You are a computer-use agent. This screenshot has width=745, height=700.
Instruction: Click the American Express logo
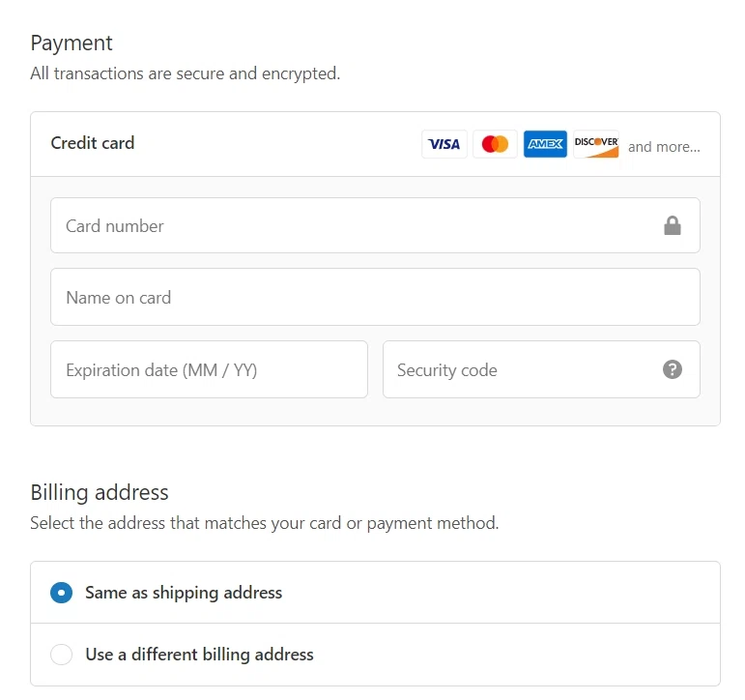coord(545,144)
